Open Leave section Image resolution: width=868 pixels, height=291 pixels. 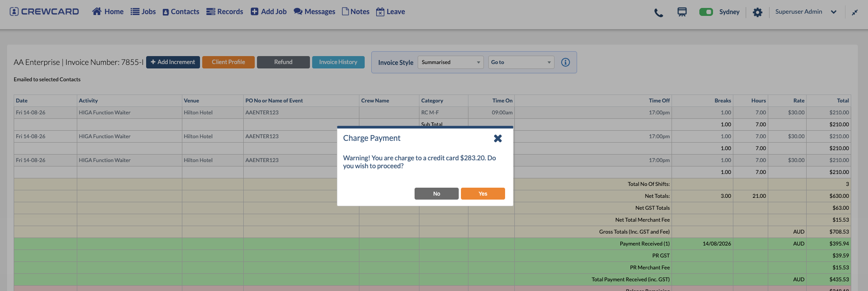pos(391,11)
